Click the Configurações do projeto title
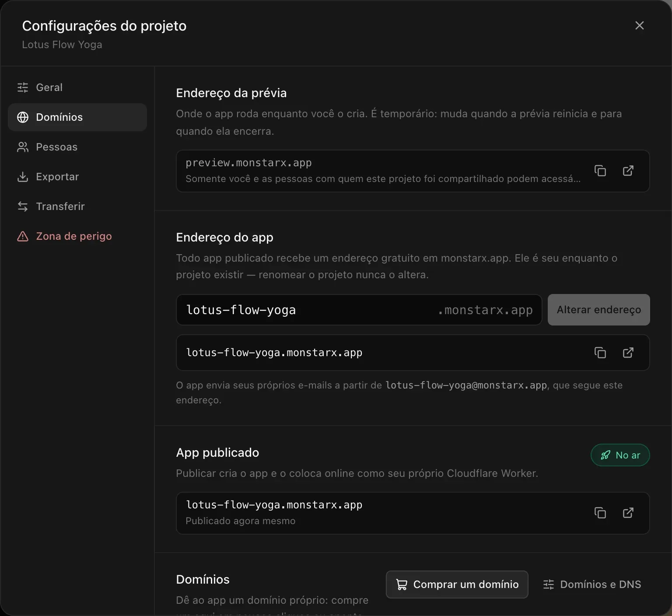The height and width of the screenshot is (616, 672). click(104, 26)
